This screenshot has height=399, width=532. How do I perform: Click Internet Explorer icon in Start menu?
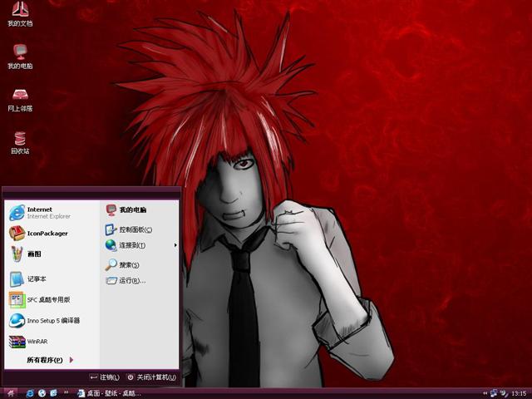click(x=17, y=213)
